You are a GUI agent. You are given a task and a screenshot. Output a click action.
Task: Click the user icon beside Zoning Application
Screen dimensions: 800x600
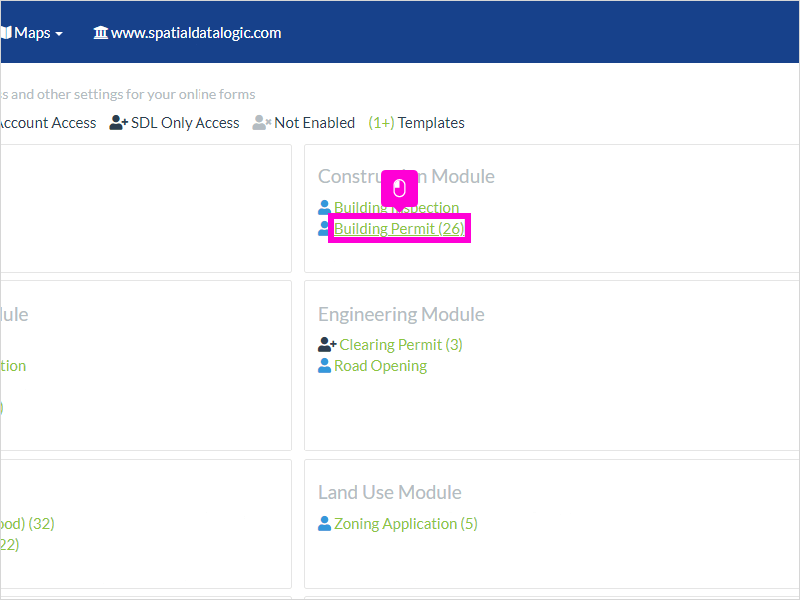324,523
